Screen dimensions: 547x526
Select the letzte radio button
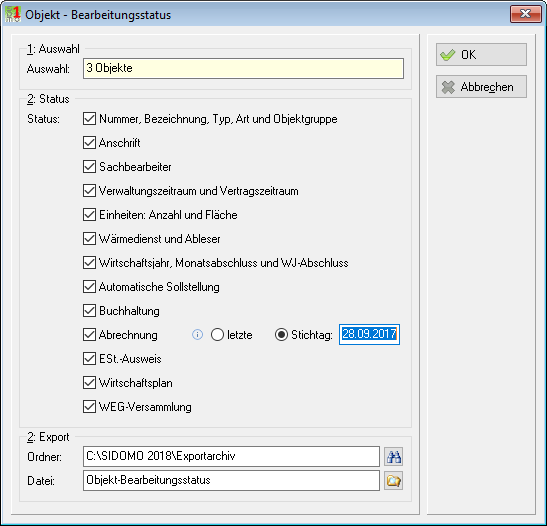tap(217, 335)
